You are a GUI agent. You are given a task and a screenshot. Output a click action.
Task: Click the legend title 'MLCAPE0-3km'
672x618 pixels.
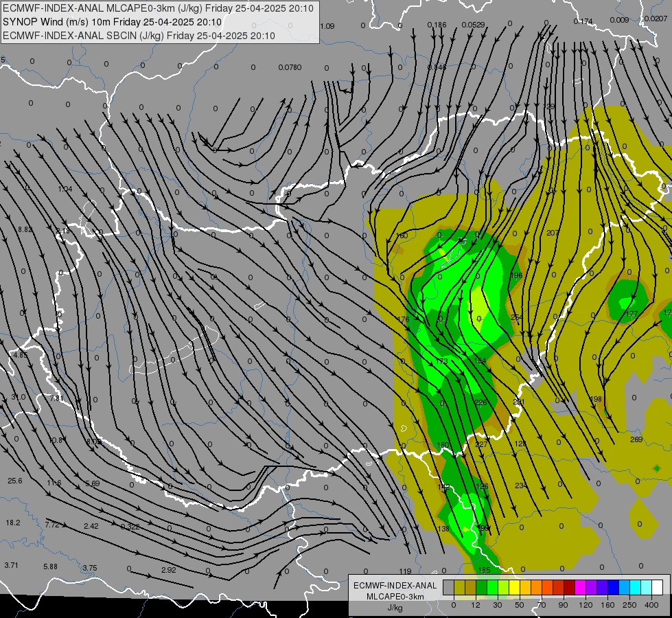pyautogui.click(x=395, y=597)
